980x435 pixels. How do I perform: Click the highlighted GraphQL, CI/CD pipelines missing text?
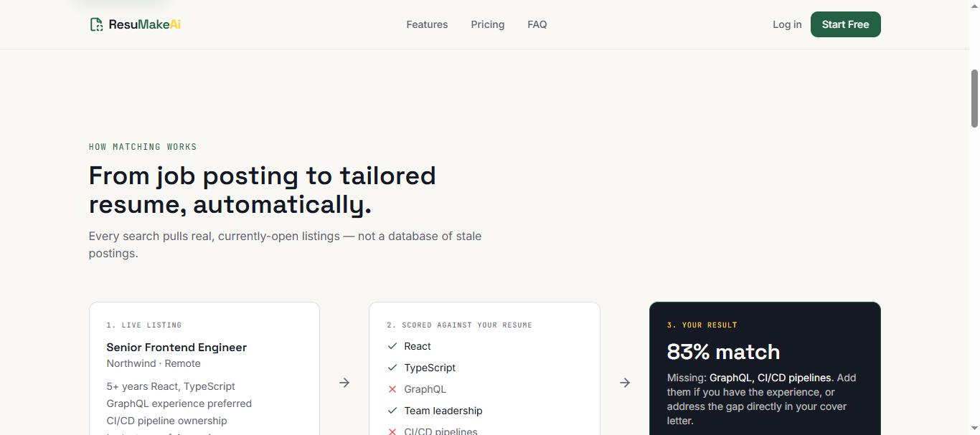point(770,378)
